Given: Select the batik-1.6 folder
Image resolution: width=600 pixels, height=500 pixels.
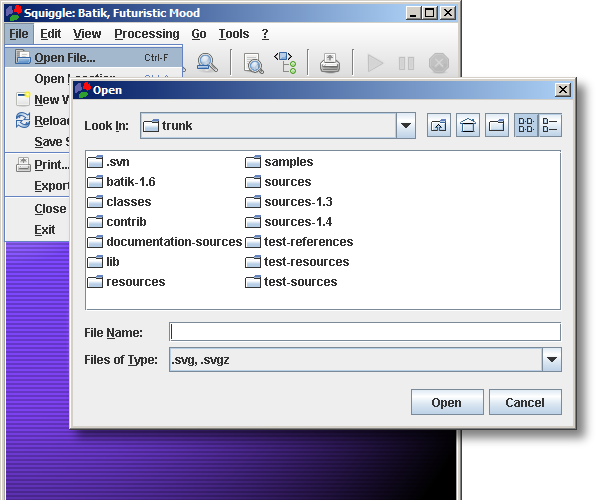Looking at the screenshot, I should click(x=121, y=182).
